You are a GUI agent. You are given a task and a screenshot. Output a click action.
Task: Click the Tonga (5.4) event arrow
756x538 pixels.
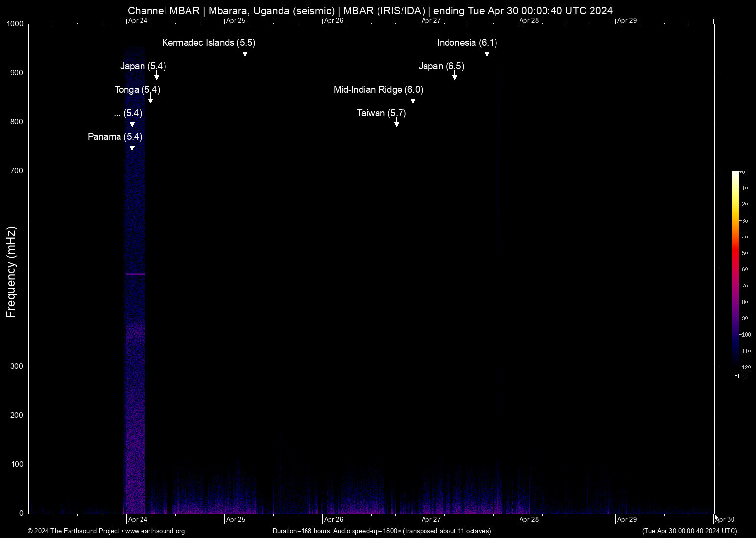(x=150, y=100)
